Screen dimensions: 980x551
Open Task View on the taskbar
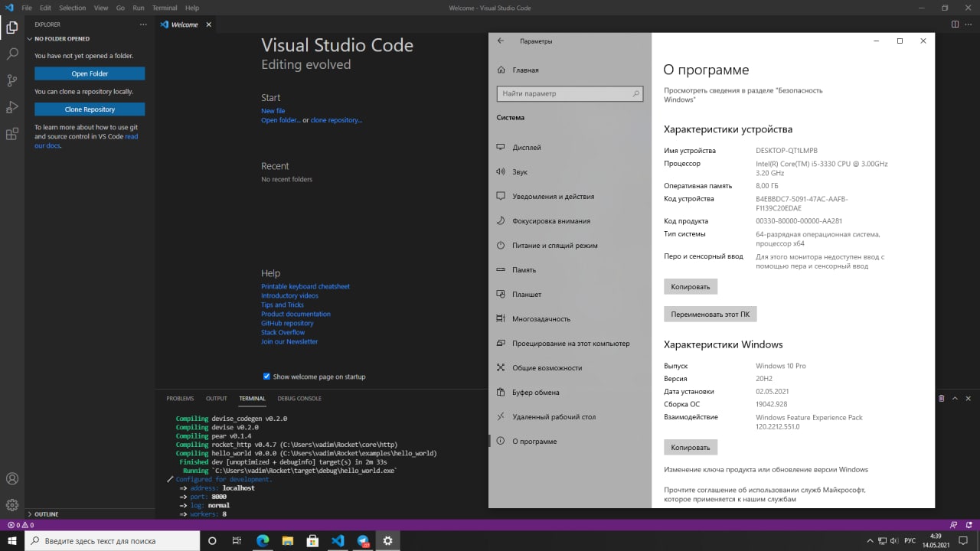point(237,540)
